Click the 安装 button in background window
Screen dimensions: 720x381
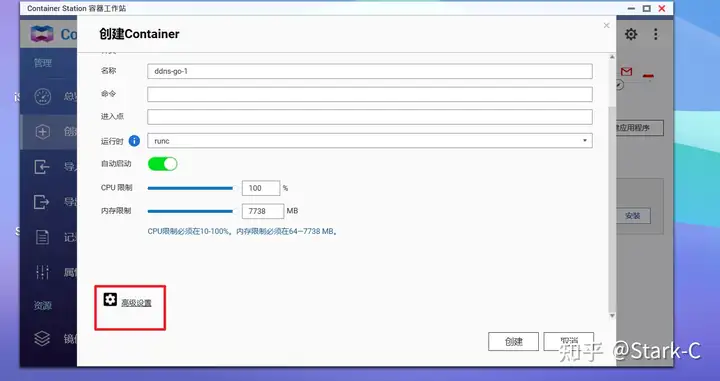pyautogui.click(x=633, y=216)
